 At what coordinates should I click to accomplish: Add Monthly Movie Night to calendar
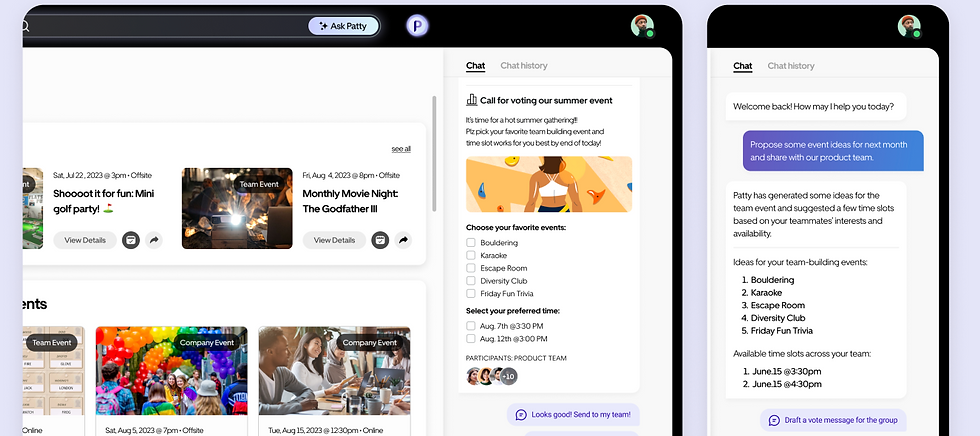pos(380,240)
